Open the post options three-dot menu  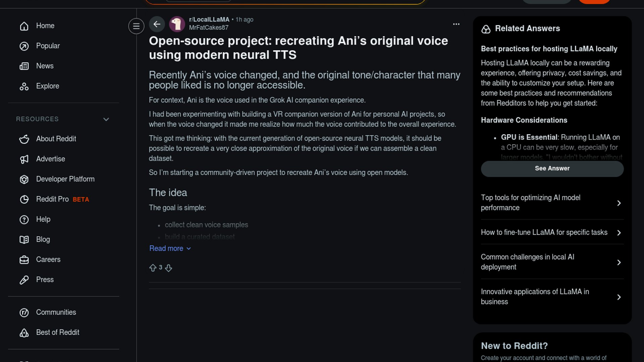click(456, 24)
